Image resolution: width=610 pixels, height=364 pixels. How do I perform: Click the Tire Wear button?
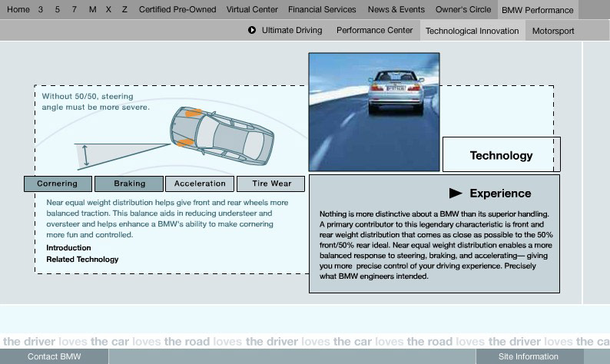[270, 184]
